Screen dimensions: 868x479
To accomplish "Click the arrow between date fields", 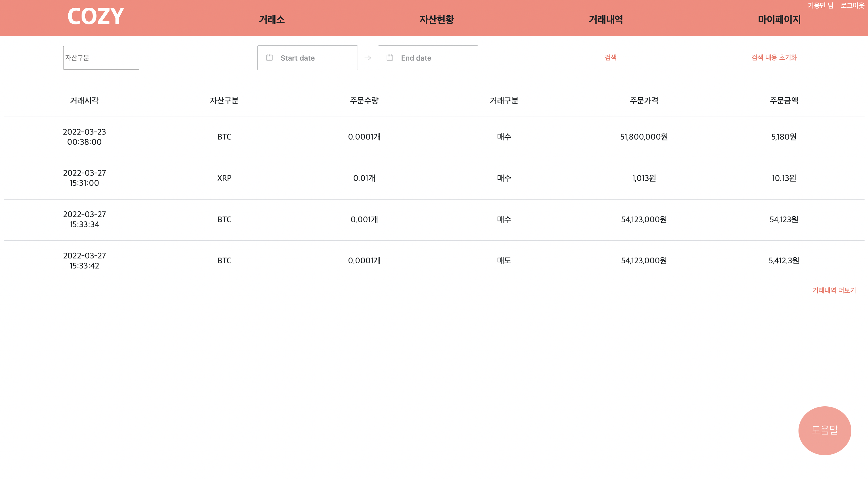I will click(x=368, y=58).
